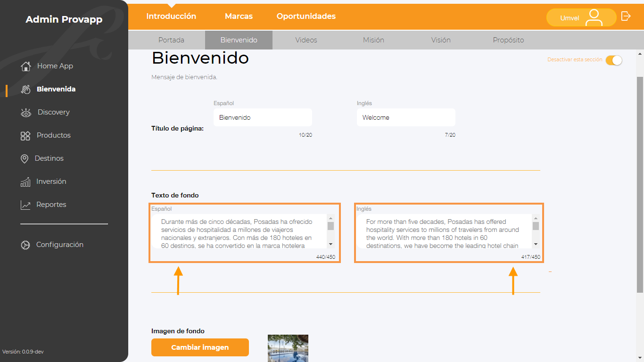Click the Versión: 0.0.9-dev text

(x=23, y=352)
